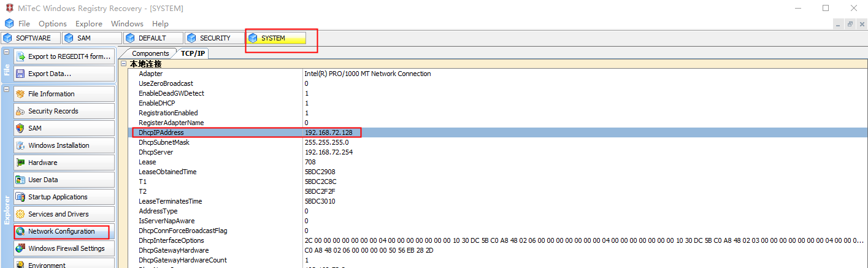868x268 pixels.
Task: Select the EnableDHCP row
Action: (x=497, y=103)
